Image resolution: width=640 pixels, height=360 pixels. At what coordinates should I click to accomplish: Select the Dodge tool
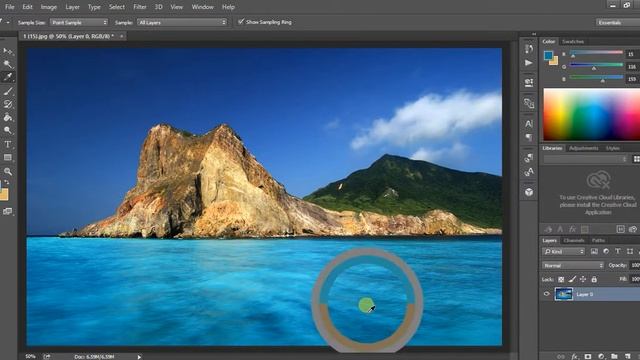click(x=7, y=131)
